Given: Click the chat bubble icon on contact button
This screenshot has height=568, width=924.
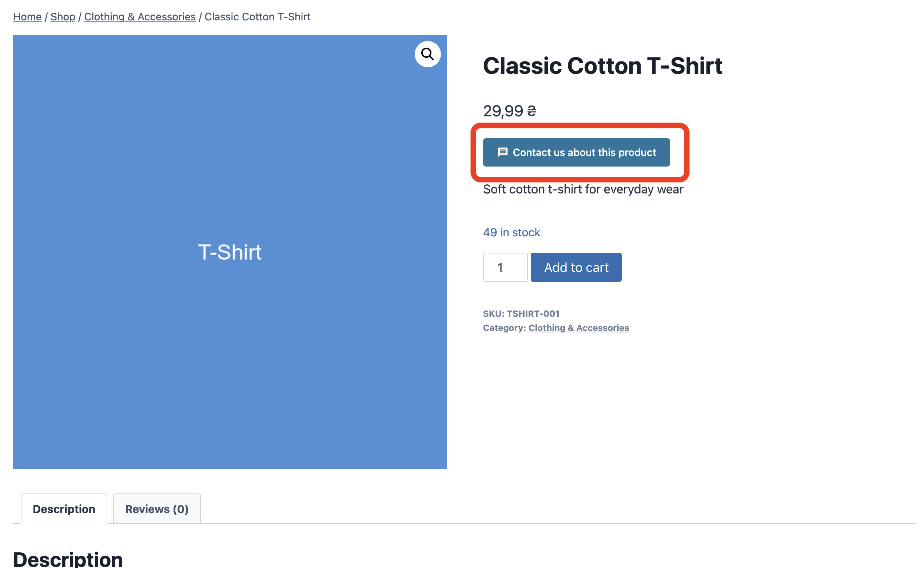Looking at the screenshot, I should pyautogui.click(x=502, y=152).
